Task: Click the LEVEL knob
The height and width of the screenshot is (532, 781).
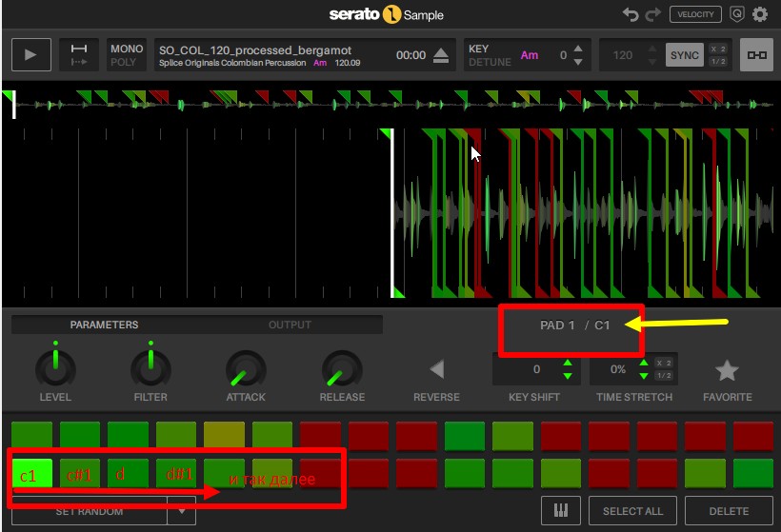Action: click(x=55, y=368)
